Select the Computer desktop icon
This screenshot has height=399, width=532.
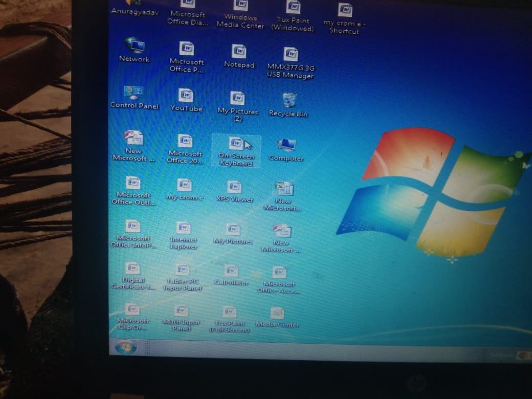(x=286, y=150)
